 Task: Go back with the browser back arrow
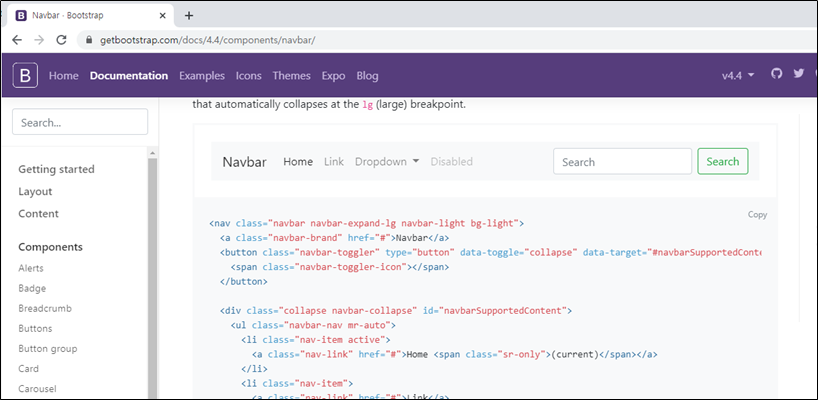(17, 40)
